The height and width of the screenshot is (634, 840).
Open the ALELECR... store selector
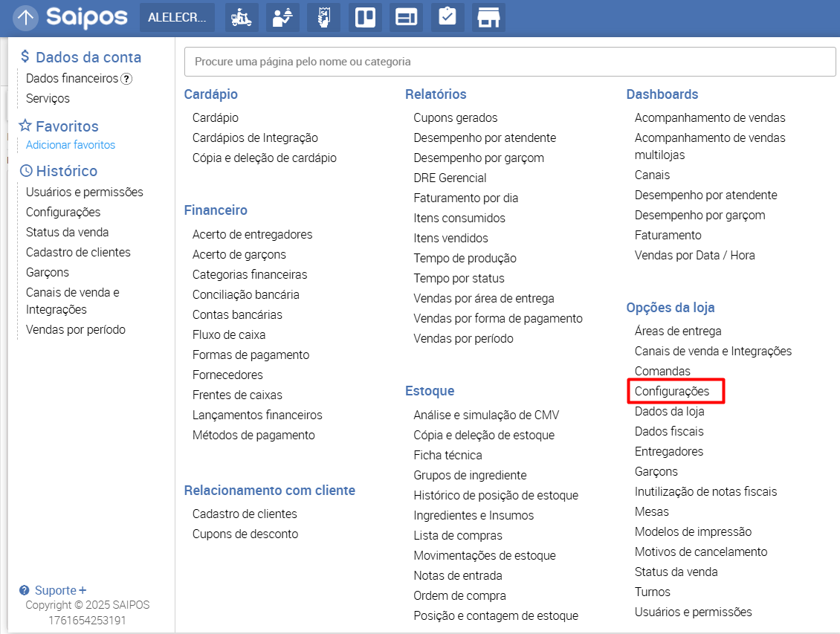177,18
